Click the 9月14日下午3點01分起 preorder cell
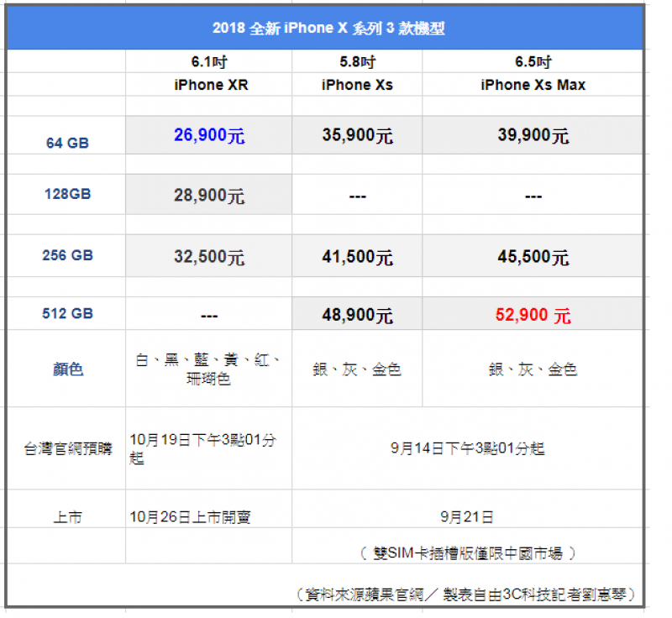 (467, 448)
